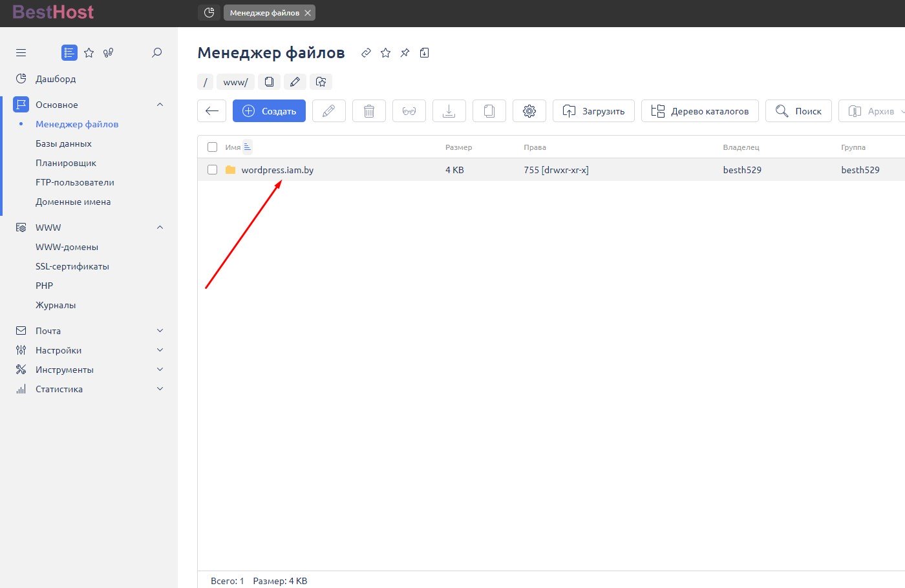
Task: Click the glasses view toolbar button
Action: (x=409, y=111)
